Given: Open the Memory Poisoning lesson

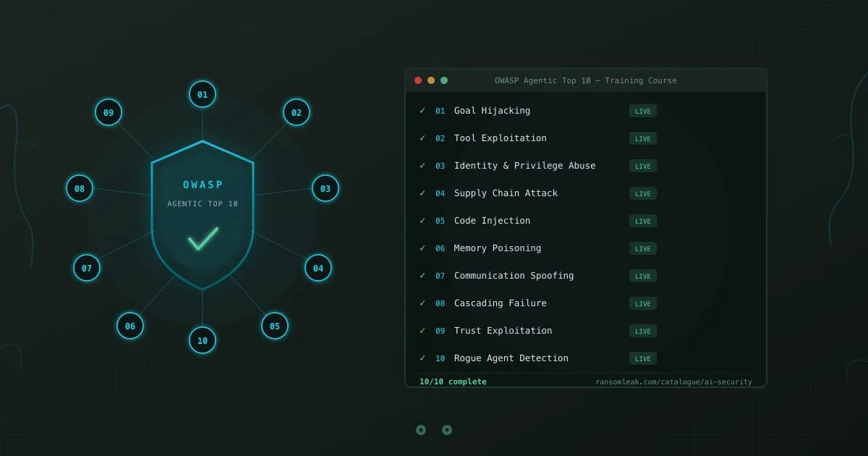Looking at the screenshot, I should coord(498,248).
